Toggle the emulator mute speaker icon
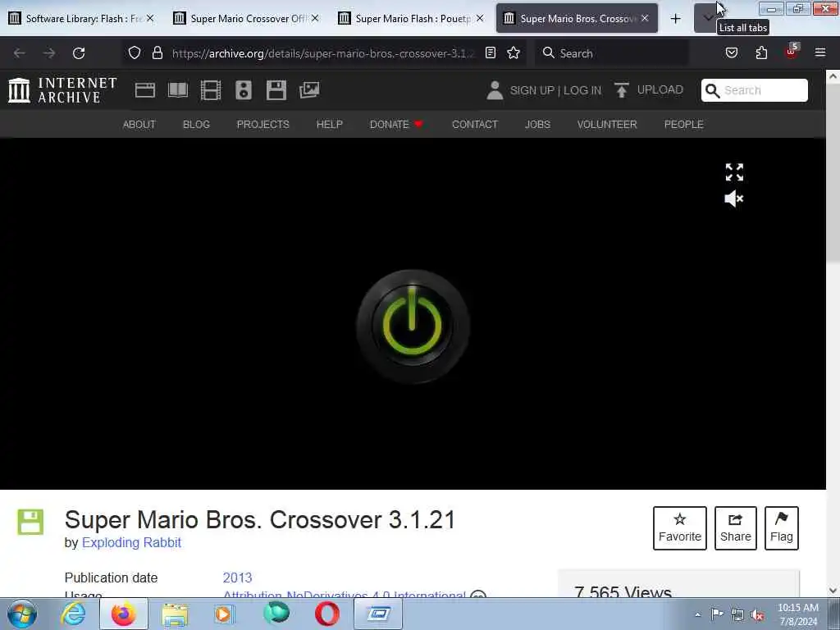The image size is (840, 630). [734, 199]
